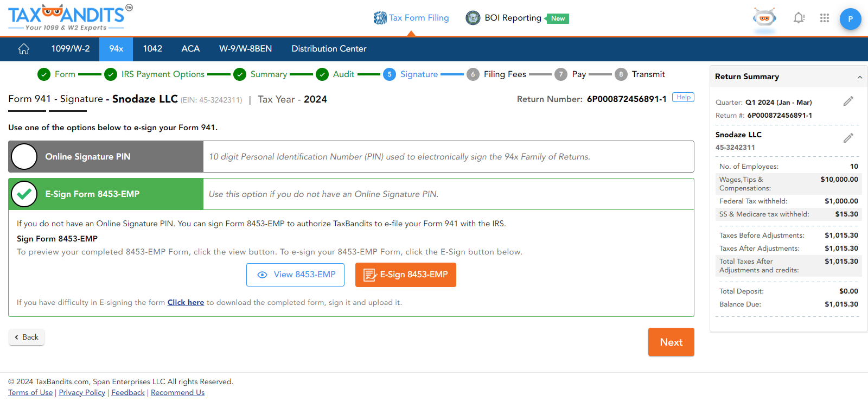Click the IRS Payment Options step checkmark
This screenshot has height=401, width=868.
[x=111, y=74]
